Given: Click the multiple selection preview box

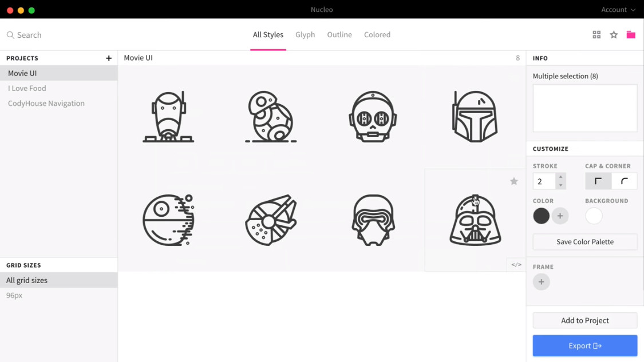Looking at the screenshot, I should (585, 108).
